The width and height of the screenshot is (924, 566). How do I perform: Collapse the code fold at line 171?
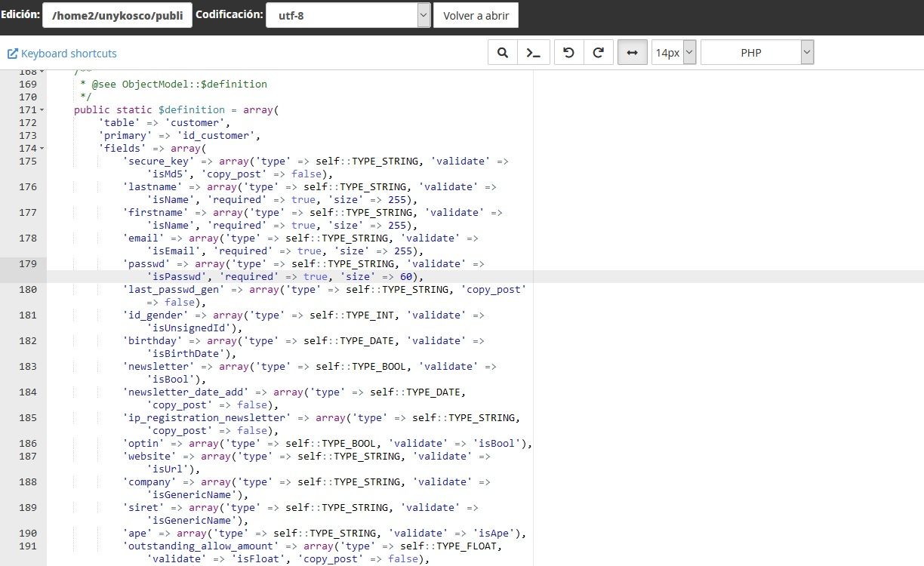point(42,110)
